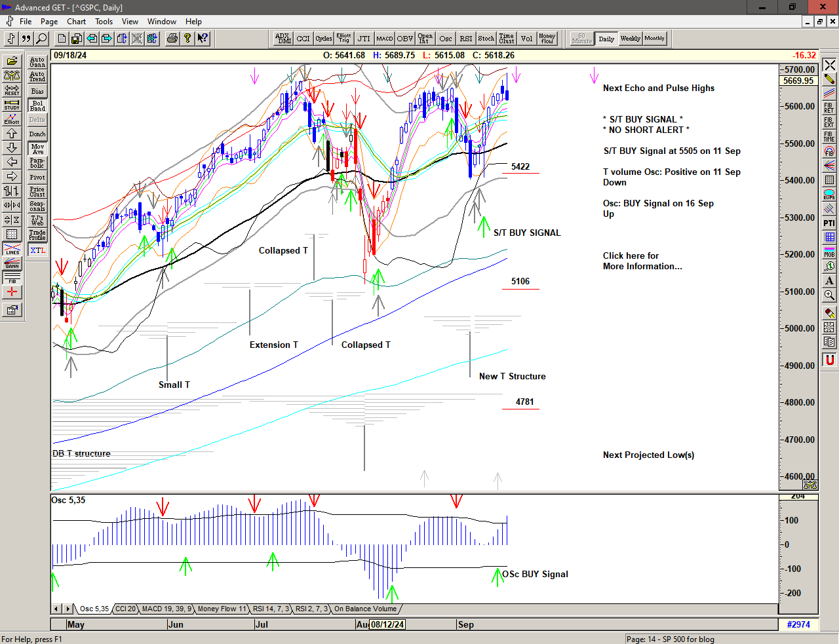Select the MOB make-or-break tool
The height and width of the screenshot is (644, 839).
click(x=829, y=252)
